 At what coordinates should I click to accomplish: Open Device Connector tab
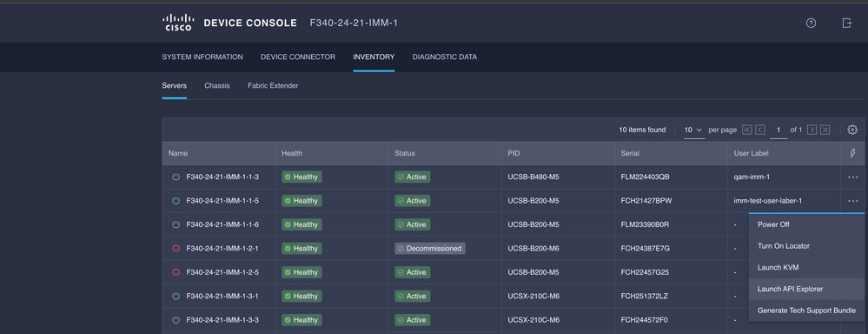[298, 57]
